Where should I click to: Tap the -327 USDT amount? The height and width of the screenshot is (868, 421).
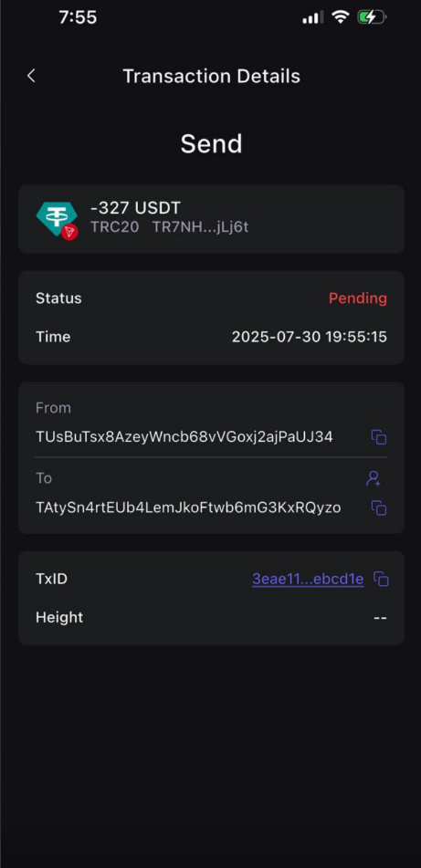point(136,208)
